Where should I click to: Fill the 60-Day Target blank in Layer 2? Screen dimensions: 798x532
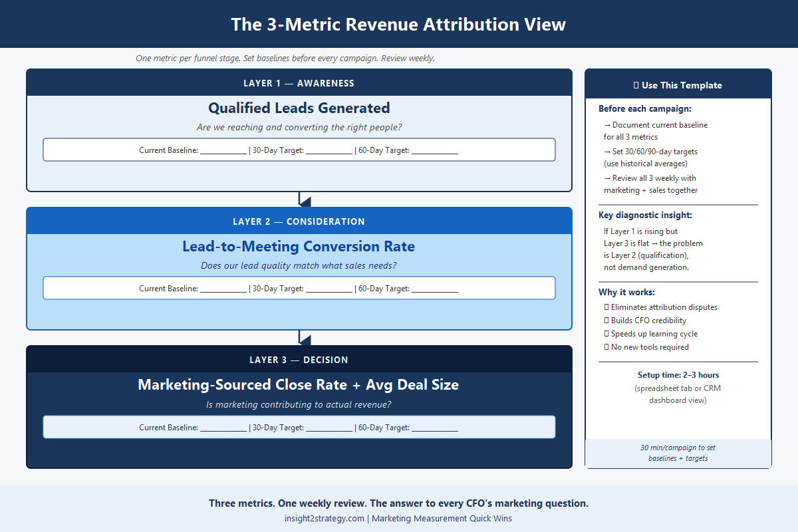tap(435, 290)
